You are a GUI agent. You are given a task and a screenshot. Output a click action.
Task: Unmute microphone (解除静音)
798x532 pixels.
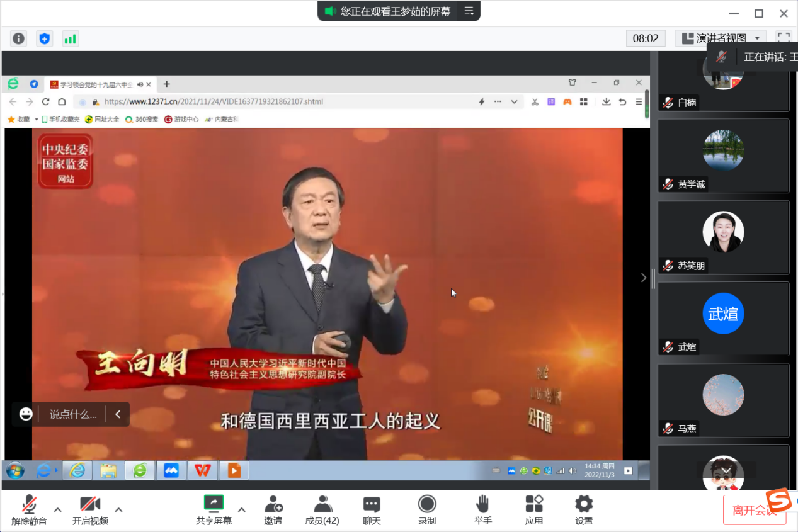[29, 510]
